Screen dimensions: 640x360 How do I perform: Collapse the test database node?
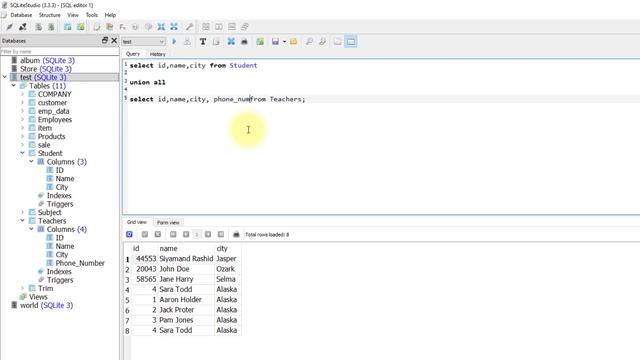point(5,77)
